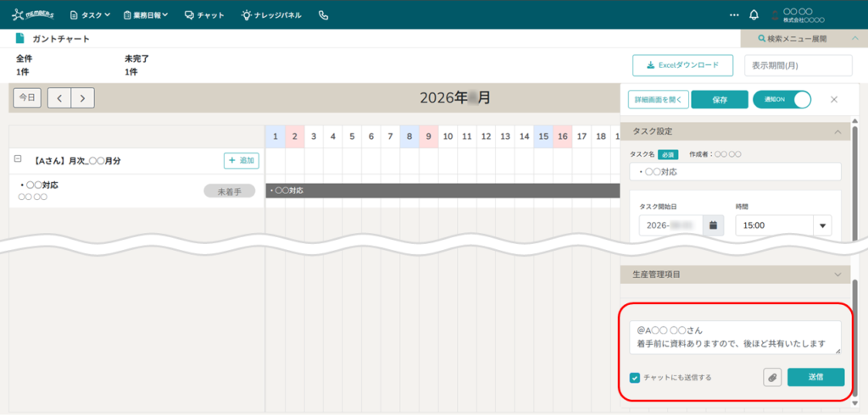868x416 pixels.
Task: Select the ・○○対応 task row
Action: [x=136, y=191]
